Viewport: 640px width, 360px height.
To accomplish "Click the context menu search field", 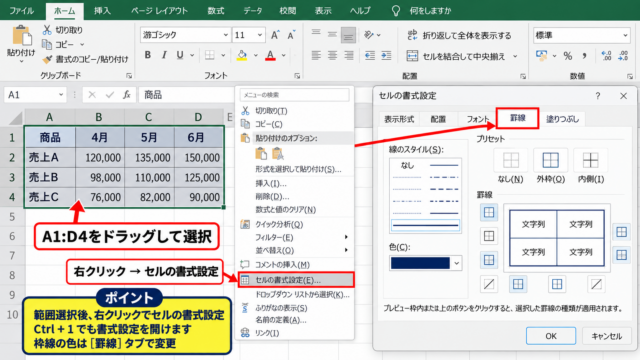I will point(295,95).
